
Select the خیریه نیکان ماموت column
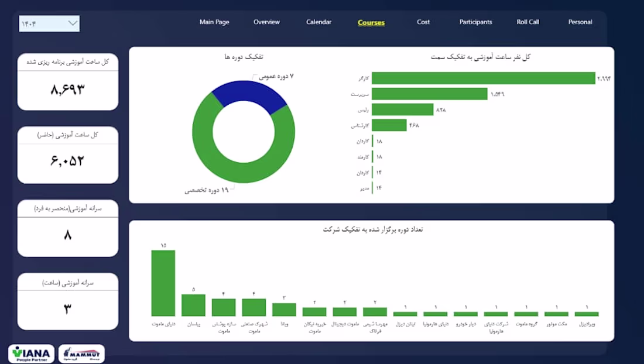pyautogui.click(x=314, y=312)
